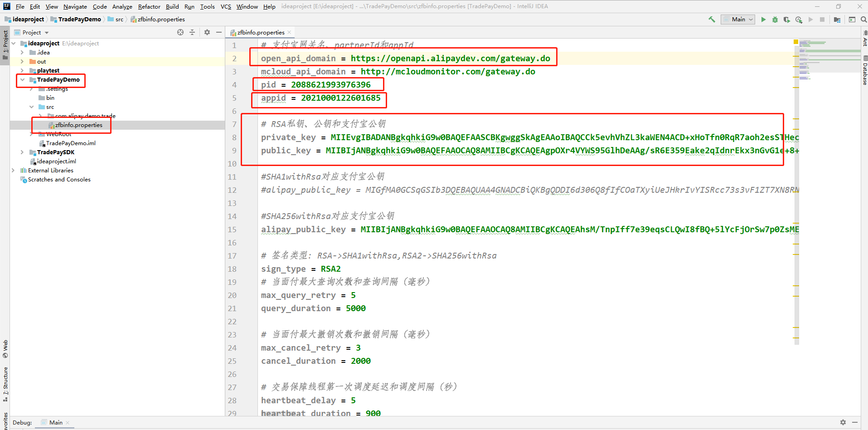The image size is (868, 430).
Task: Click the IntelliJ IDEA app icon
Action: tap(6, 6)
